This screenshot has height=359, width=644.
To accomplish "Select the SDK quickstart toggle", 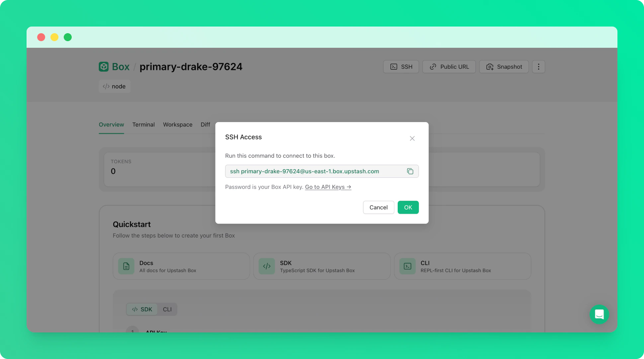I will (142, 309).
